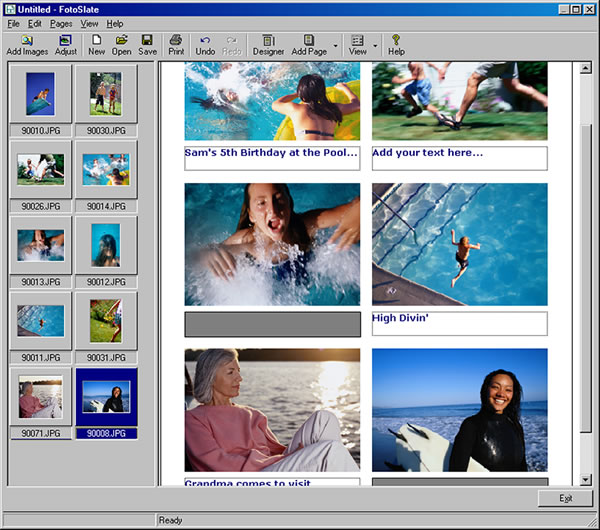
Task: Select thumbnail 90014.JPG
Action: tap(106, 169)
